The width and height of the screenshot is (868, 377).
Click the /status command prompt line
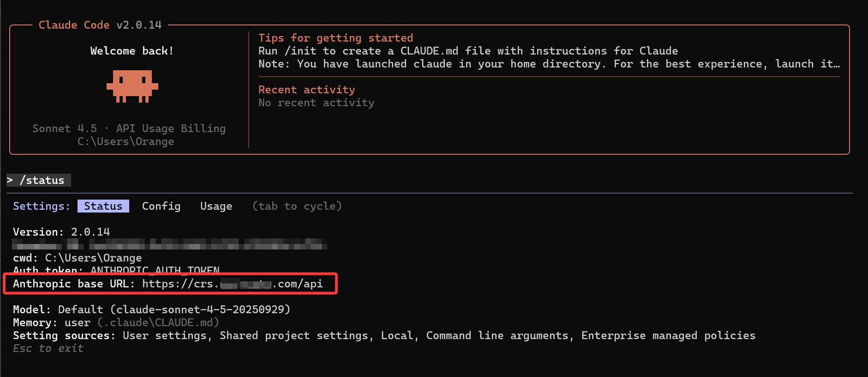coord(39,180)
